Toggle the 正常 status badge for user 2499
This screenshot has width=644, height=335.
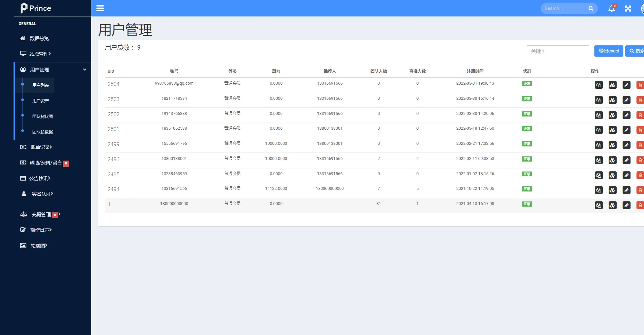[527, 144]
